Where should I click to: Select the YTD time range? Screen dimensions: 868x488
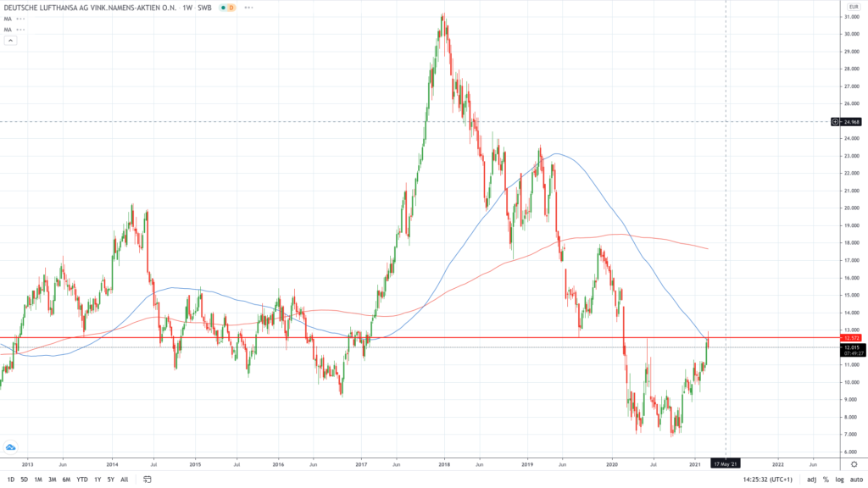81,479
